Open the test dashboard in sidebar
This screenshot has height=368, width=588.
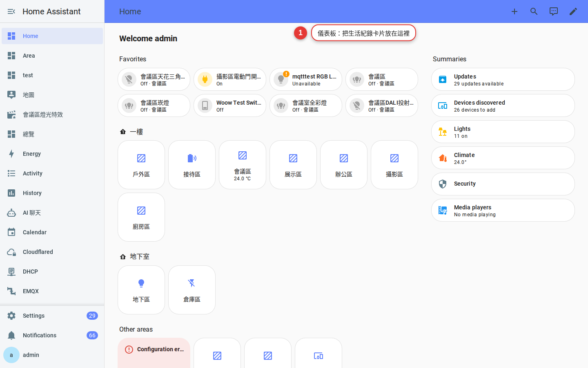pos(52,75)
